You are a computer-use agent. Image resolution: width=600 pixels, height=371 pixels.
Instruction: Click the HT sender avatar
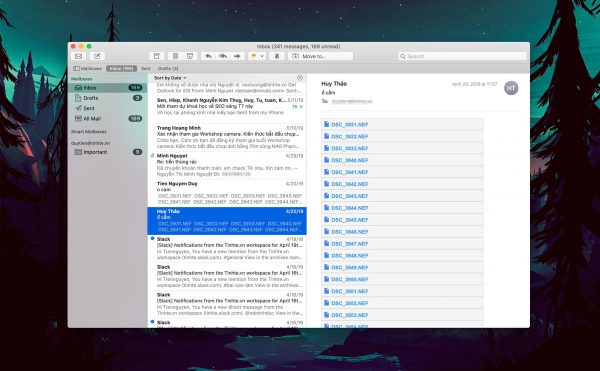pyautogui.click(x=511, y=88)
